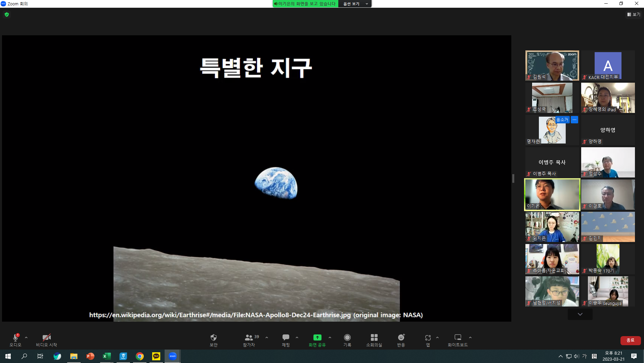Image resolution: width=644 pixels, height=363 pixels.
Task: Open the bird icon app on the taskbar
Action: (x=57, y=356)
